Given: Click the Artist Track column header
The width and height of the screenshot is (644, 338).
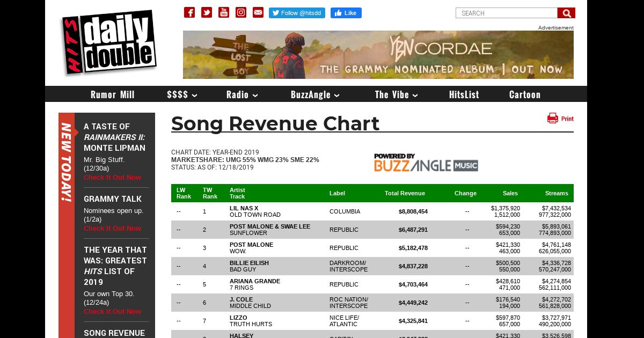Looking at the screenshot, I should pyautogui.click(x=237, y=193).
